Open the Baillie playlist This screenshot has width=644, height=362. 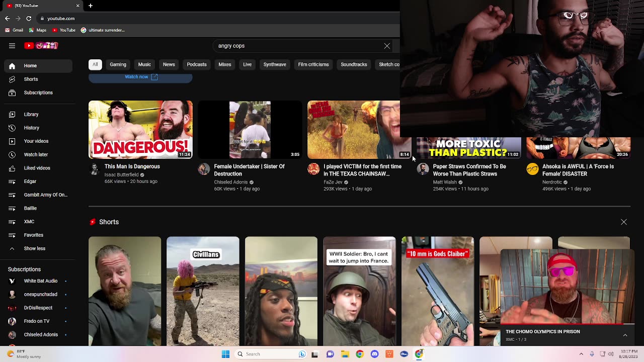tap(38, 208)
